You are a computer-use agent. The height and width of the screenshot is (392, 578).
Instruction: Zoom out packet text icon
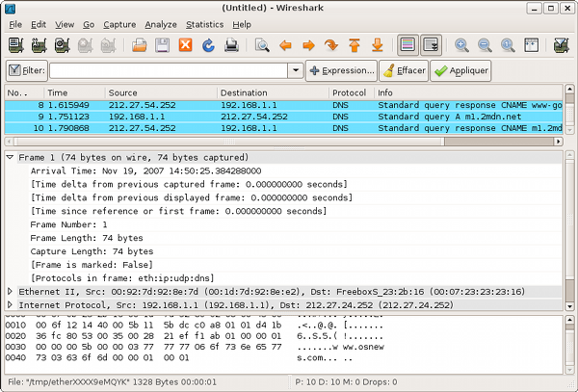485,45
